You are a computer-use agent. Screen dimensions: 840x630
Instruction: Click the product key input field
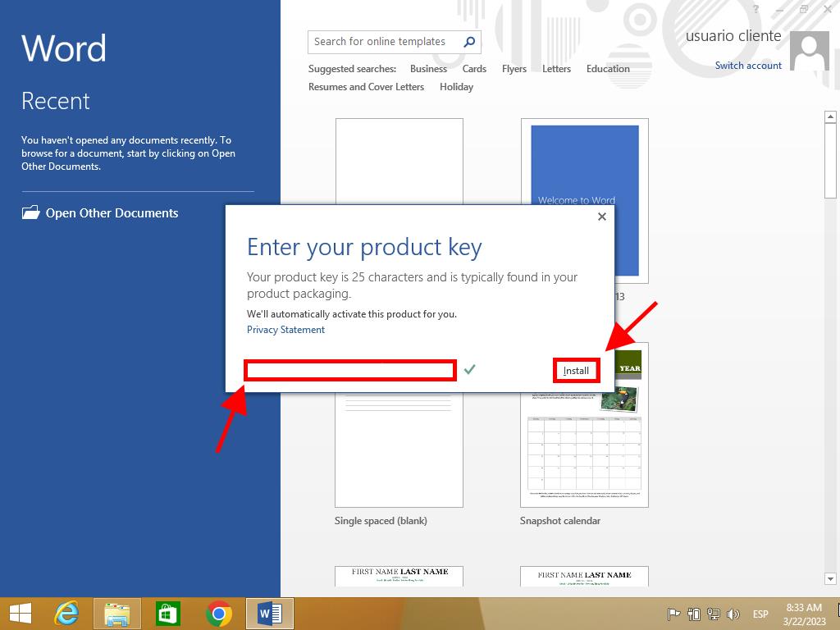[350, 371]
